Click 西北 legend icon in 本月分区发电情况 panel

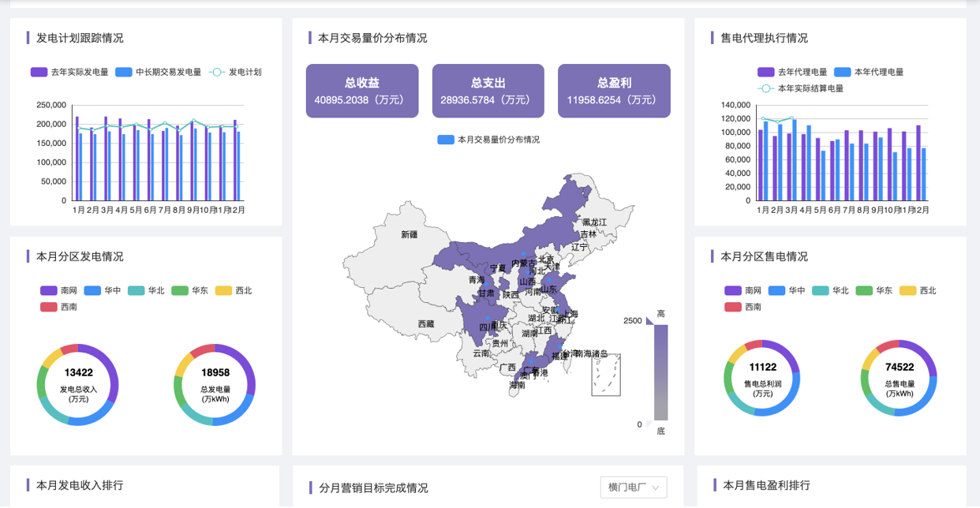click(x=223, y=290)
